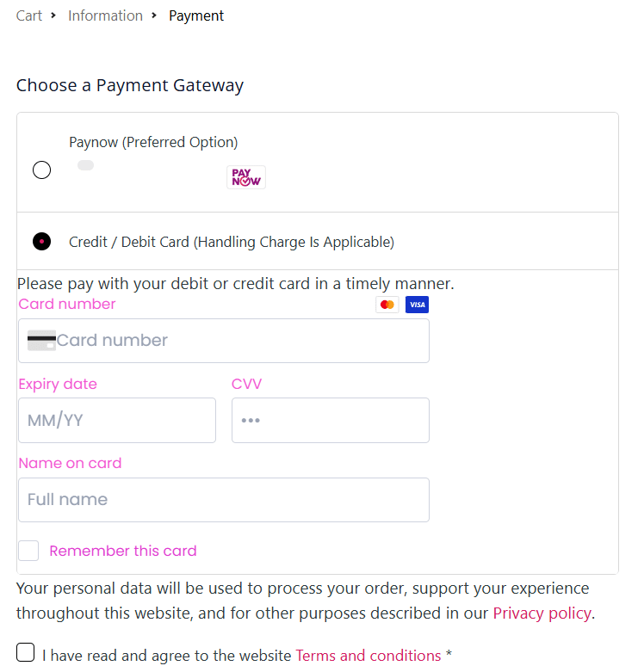Click the Paynow (Preferred Option) label
The image size is (638, 672).
point(153,142)
